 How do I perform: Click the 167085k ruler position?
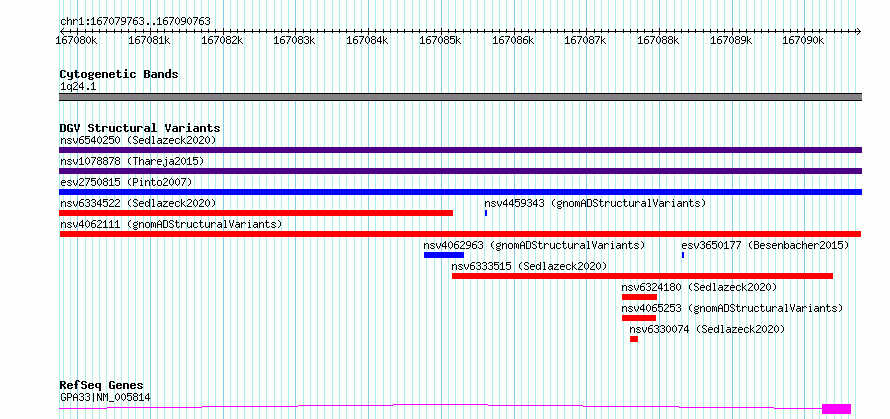440,40
